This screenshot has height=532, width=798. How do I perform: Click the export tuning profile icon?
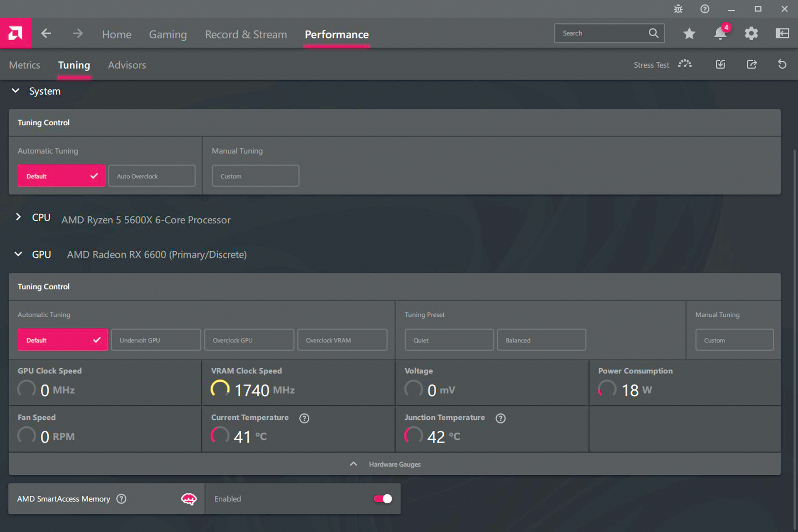pyautogui.click(x=751, y=64)
